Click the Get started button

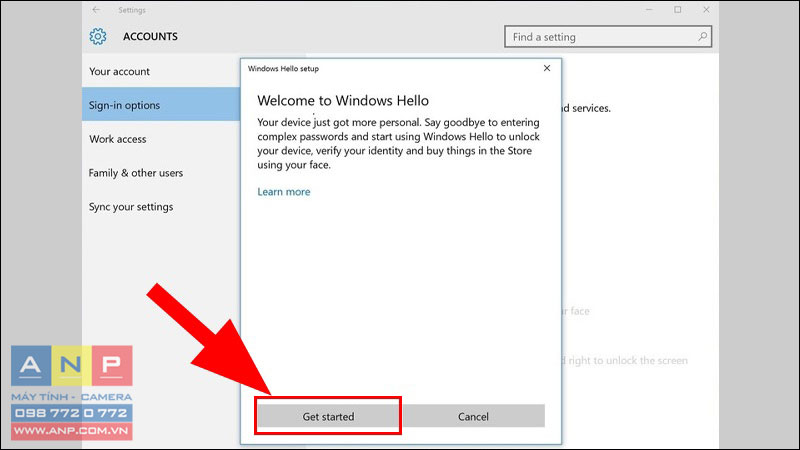tap(328, 416)
